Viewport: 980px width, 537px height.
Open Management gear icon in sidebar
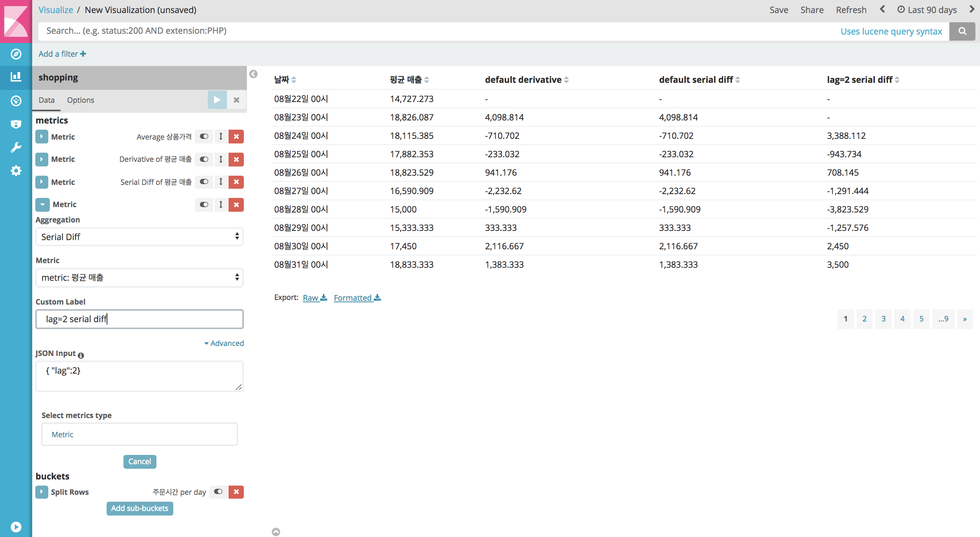pos(16,171)
